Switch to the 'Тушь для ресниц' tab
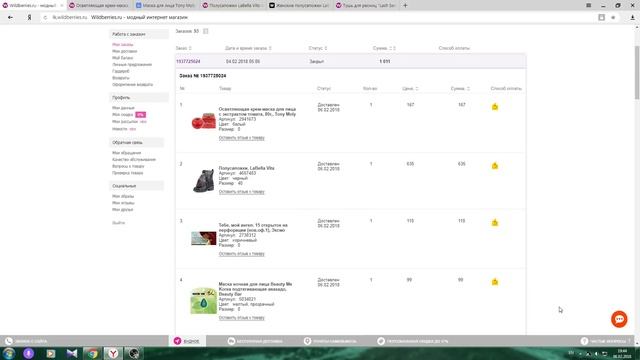640x360 pixels. (366, 5)
